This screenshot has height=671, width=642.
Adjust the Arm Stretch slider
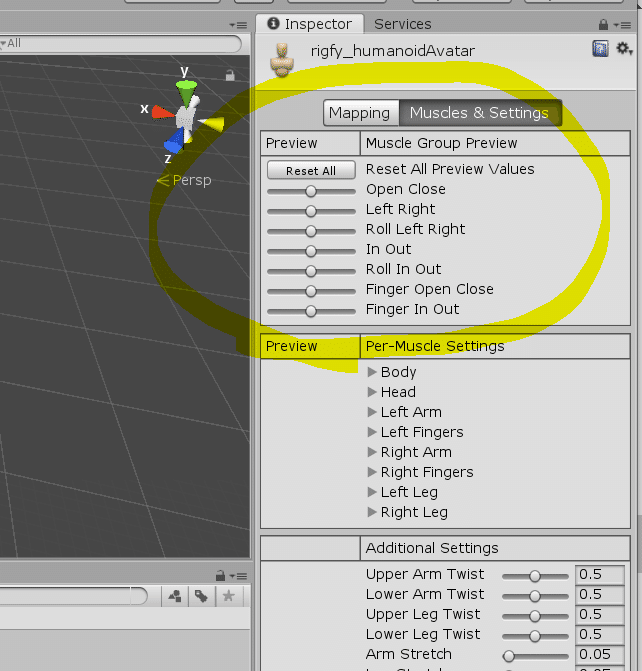[535, 656]
